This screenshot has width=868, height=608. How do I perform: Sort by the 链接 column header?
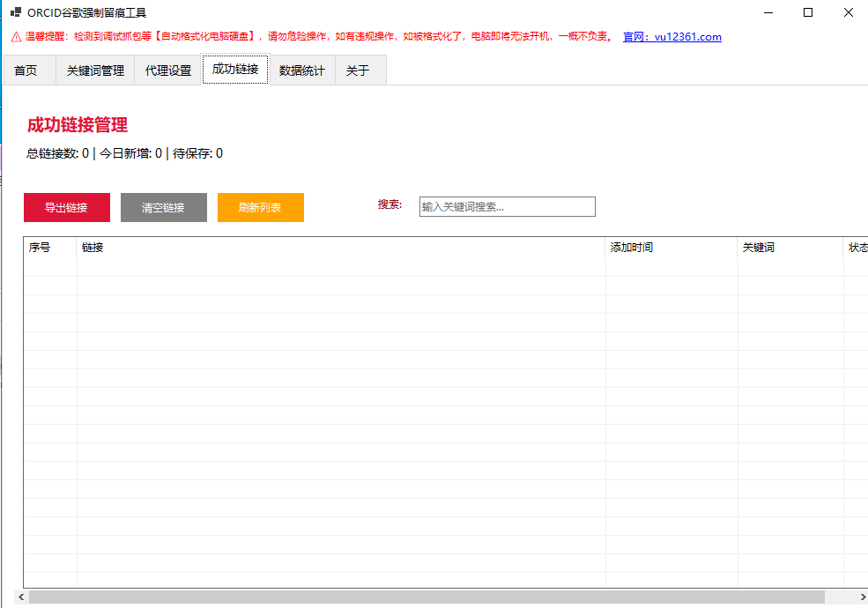pyautogui.click(x=341, y=248)
